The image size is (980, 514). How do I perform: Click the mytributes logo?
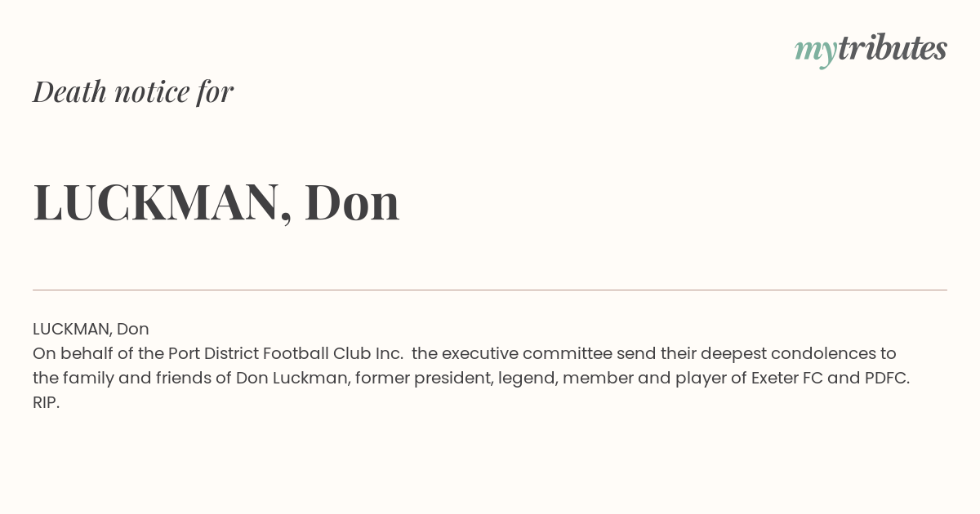[871, 50]
